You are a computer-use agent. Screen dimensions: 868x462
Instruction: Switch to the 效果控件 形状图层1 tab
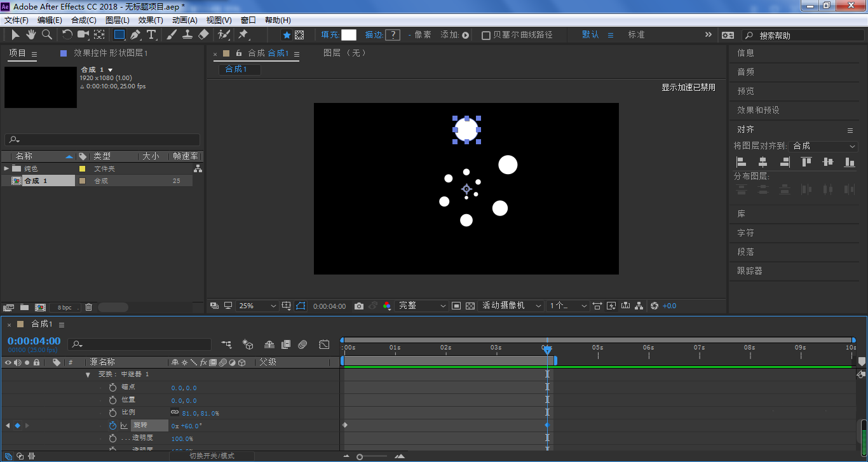(110, 53)
